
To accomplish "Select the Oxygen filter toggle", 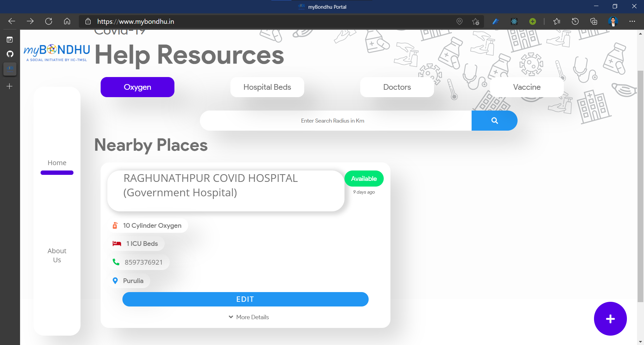I will click(137, 87).
